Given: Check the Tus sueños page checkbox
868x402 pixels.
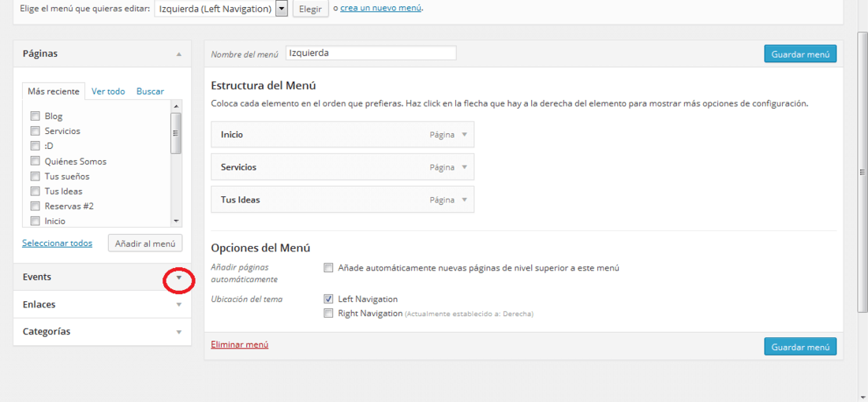Looking at the screenshot, I should click(35, 176).
